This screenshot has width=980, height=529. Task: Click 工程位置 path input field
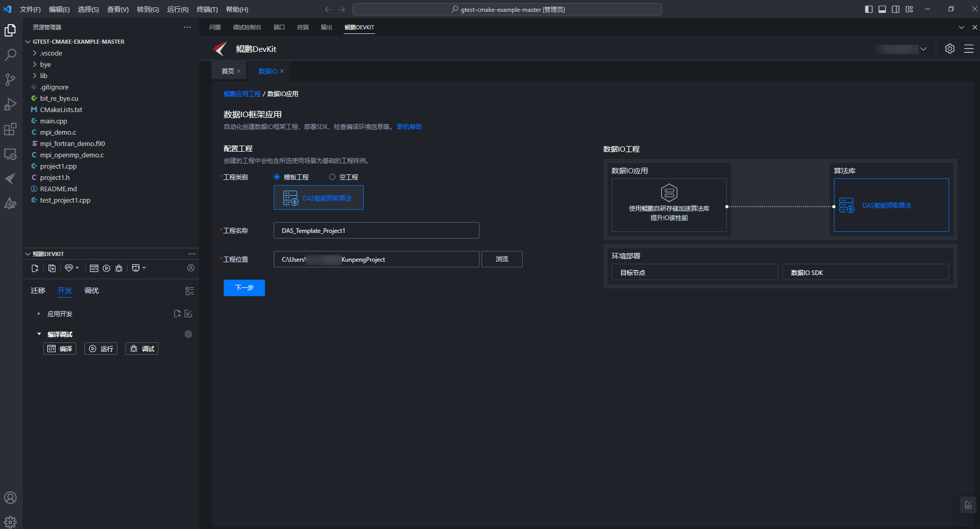click(x=377, y=259)
